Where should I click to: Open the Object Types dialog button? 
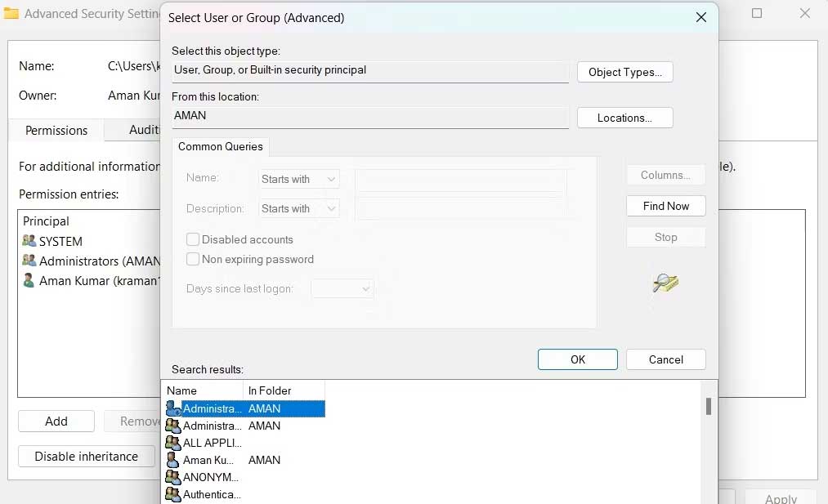(624, 72)
